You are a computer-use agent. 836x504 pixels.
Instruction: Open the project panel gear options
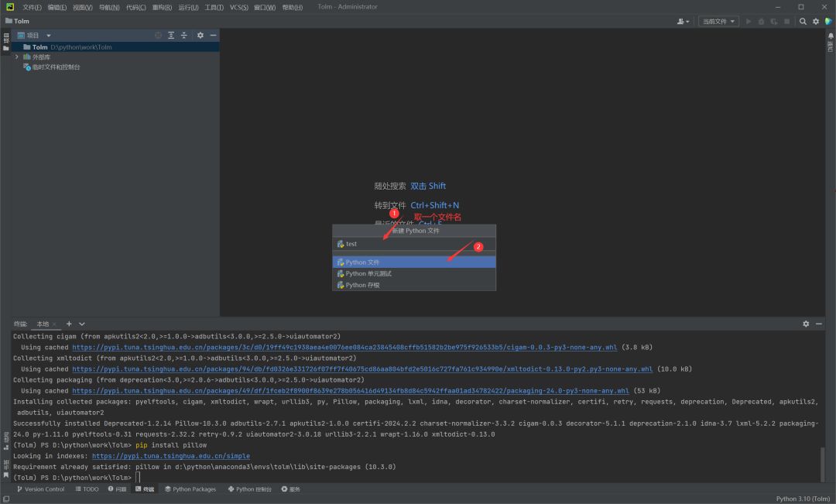tap(200, 35)
